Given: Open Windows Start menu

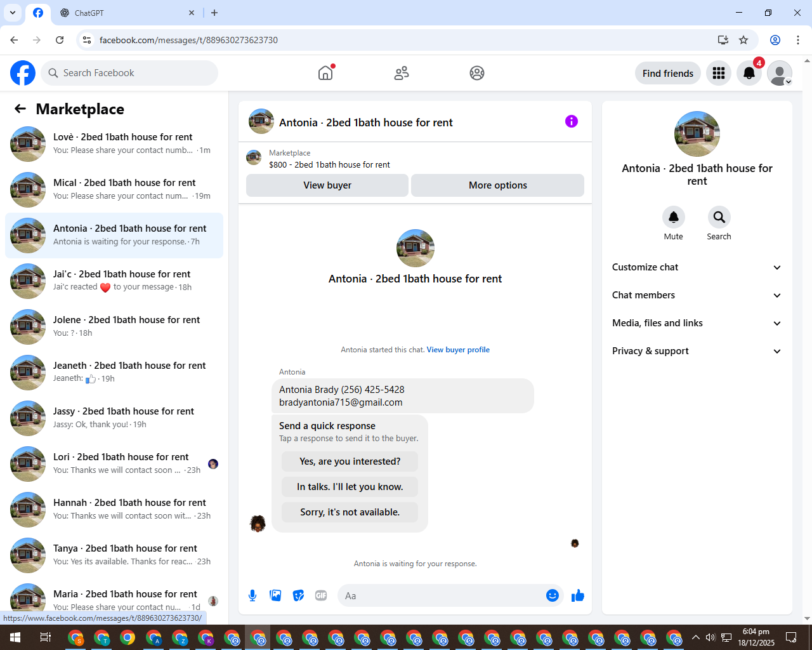Looking at the screenshot, I should point(15,637).
